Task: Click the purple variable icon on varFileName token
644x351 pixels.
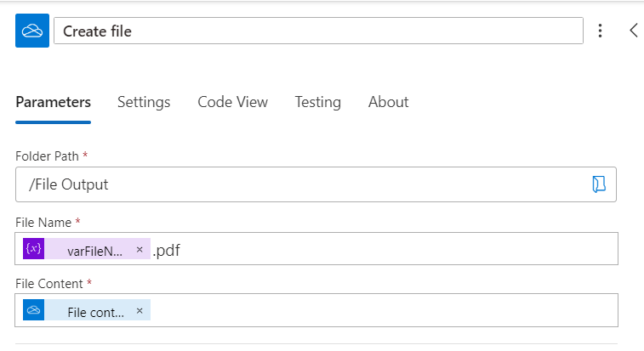Action: click(x=33, y=250)
